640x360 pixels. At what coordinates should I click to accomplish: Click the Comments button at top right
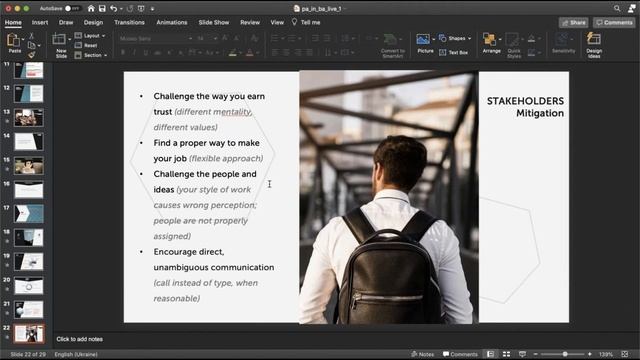[x=614, y=22]
